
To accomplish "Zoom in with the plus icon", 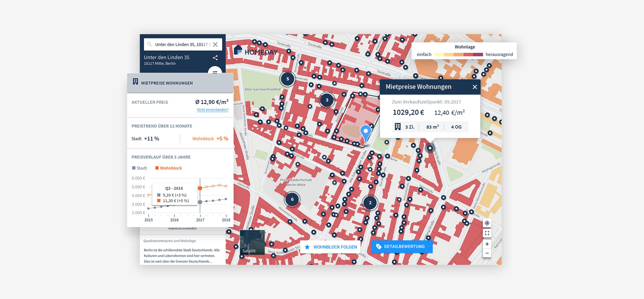I will [487, 243].
